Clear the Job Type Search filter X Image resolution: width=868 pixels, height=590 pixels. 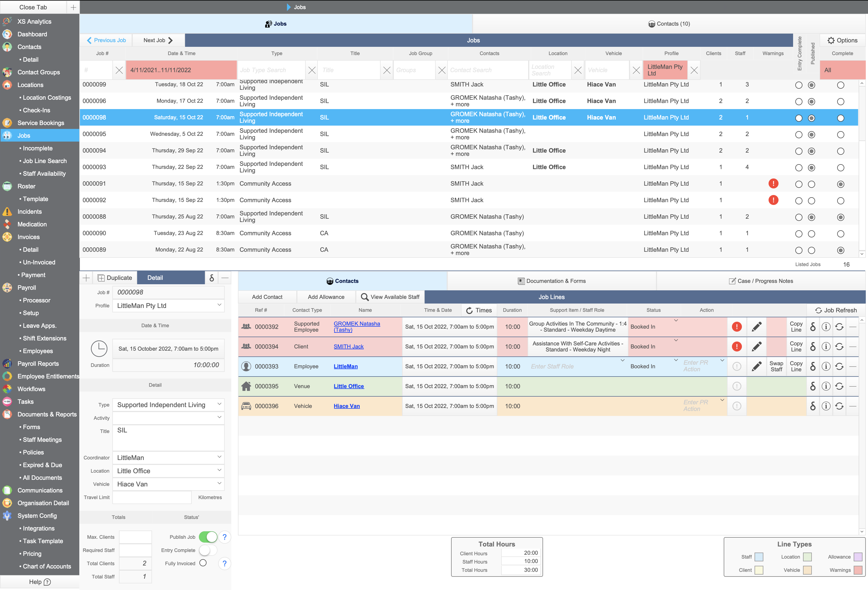[x=312, y=70]
